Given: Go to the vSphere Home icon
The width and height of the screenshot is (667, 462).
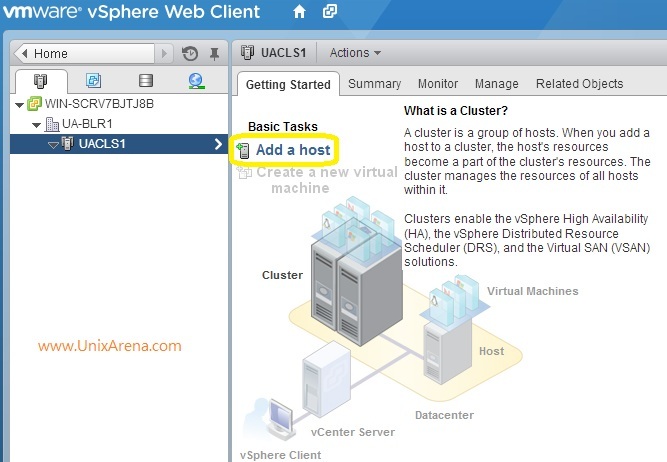Looking at the screenshot, I should pos(299,11).
